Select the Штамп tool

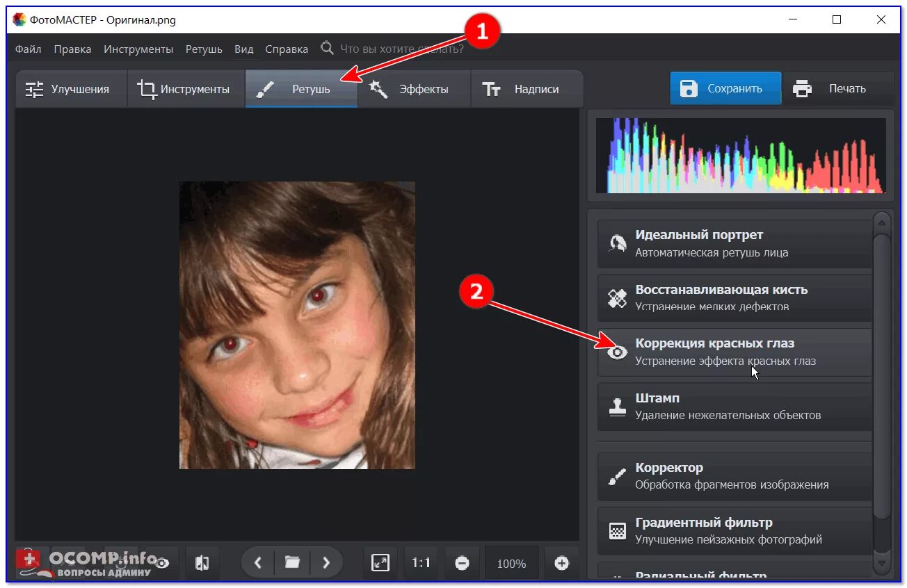point(735,407)
